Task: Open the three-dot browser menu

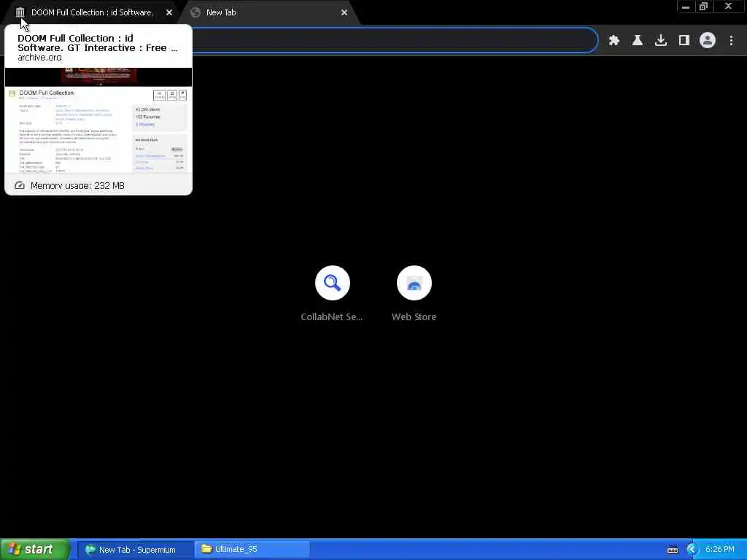Action: pos(731,41)
